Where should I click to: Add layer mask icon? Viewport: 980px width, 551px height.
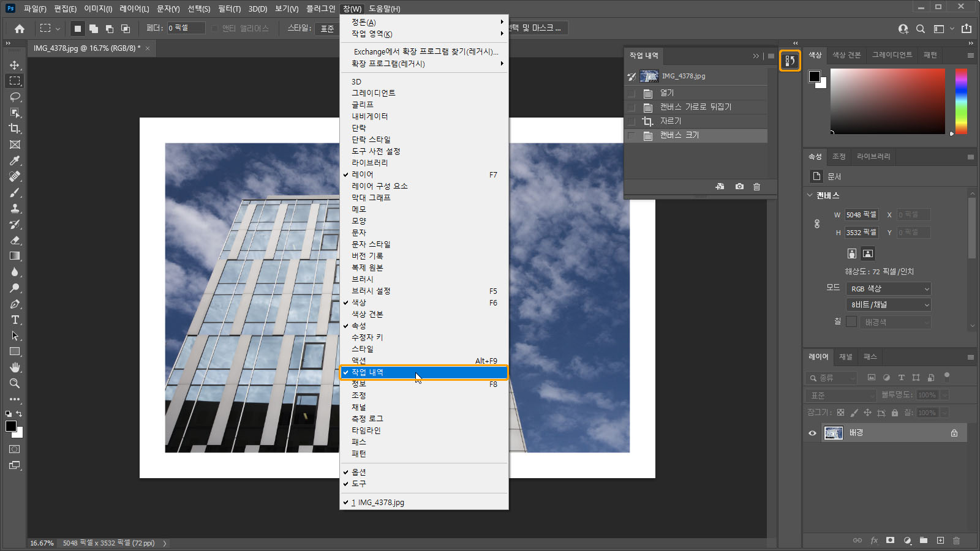890,541
